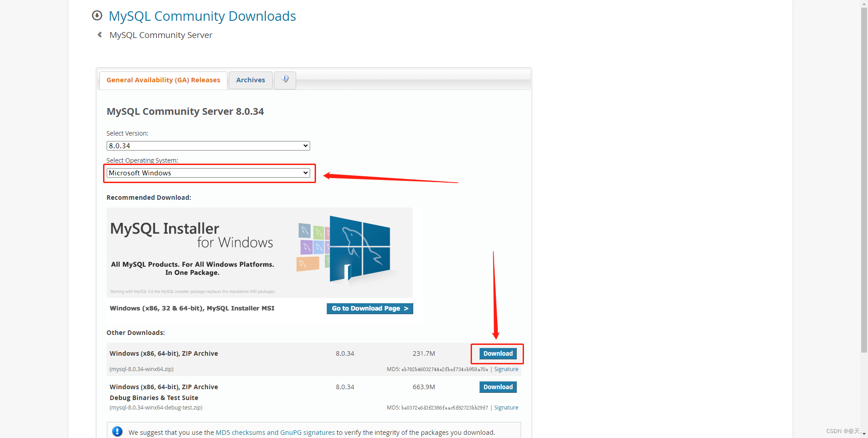Click the MD5 hash of mysql-8.0.34-winx64.zip
Image resolution: width=868 pixels, height=438 pixels.
pyautogui.click(x=445, y=369)
